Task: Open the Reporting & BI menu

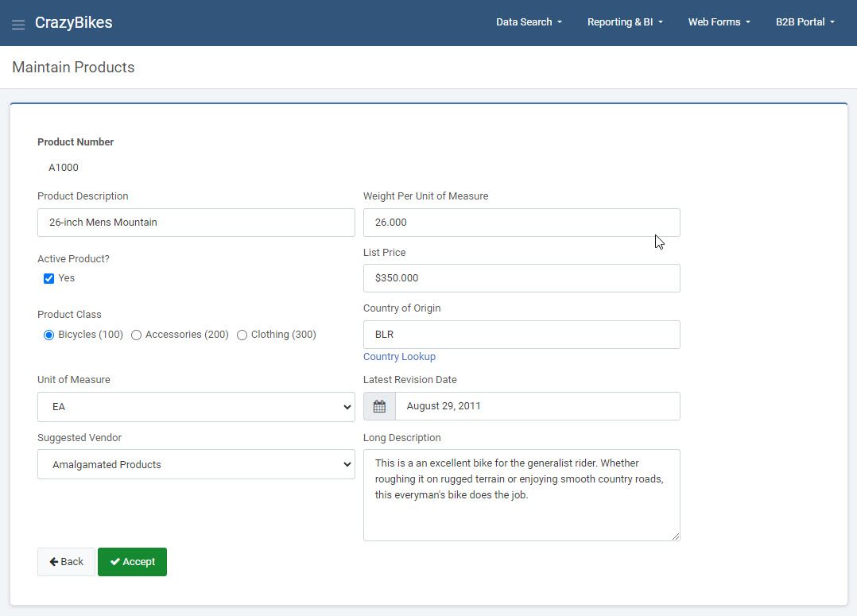Action: tap(625, 22)
